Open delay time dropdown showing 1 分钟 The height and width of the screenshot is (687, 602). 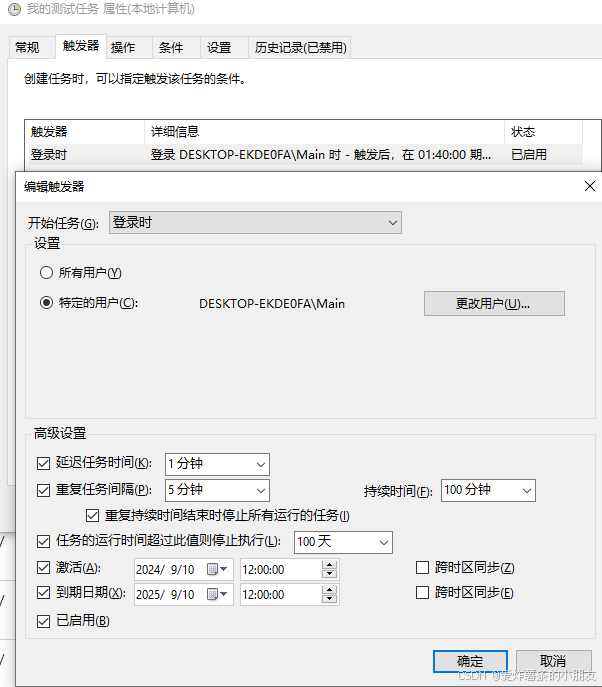point(217,464)
